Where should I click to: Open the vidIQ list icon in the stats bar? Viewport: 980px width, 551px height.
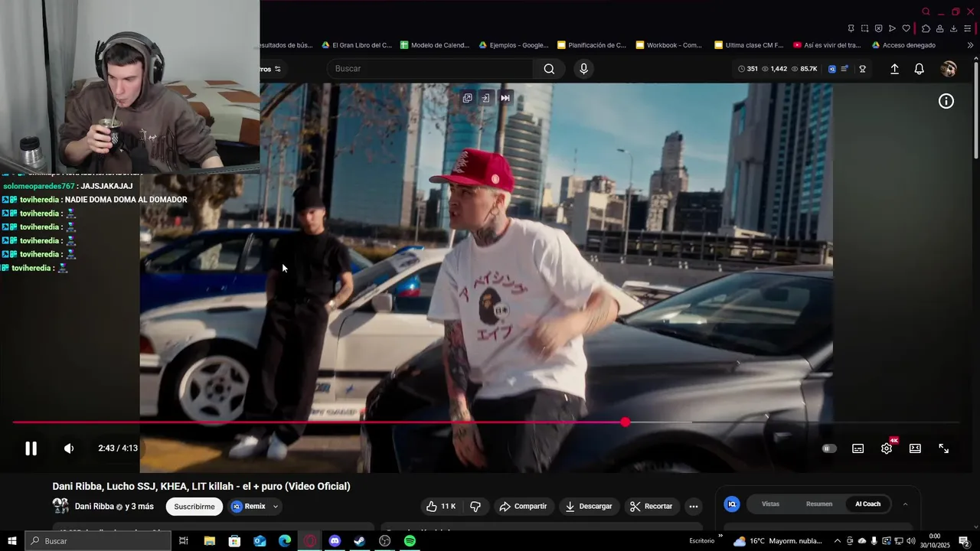tap(844, 69)
